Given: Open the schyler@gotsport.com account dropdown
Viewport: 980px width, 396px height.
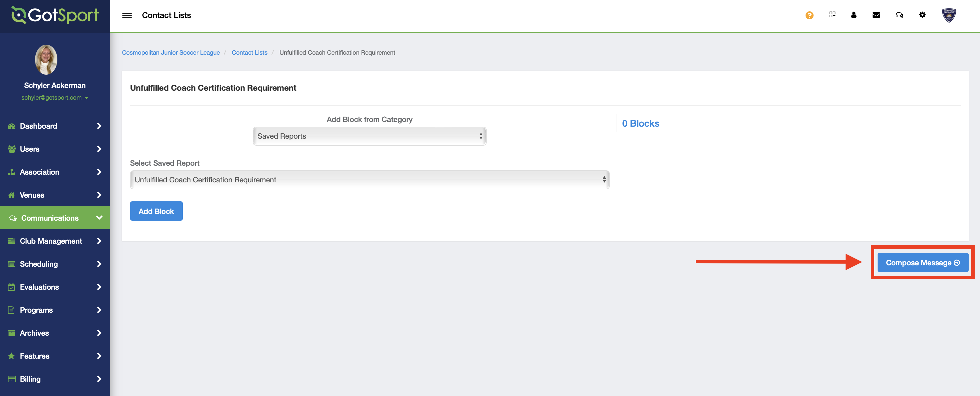Looking at the screenshot, I should 55,98.
